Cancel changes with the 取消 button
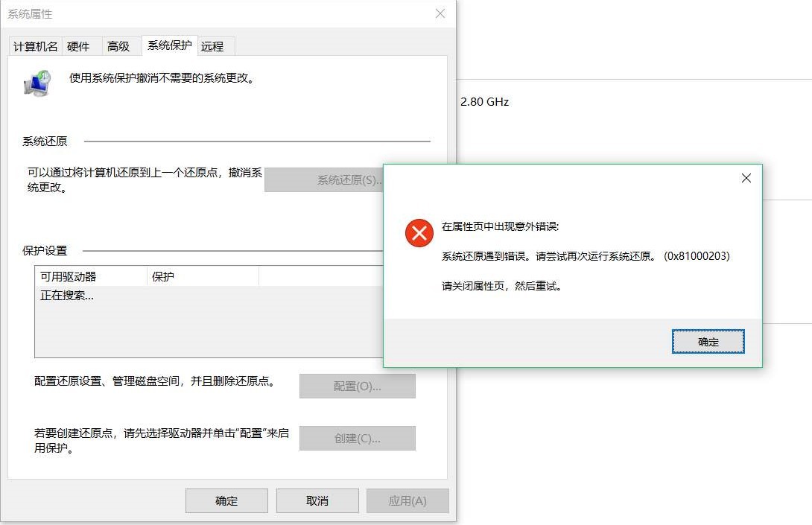Screen dimensions: 812x525 (x=317, y=501)
